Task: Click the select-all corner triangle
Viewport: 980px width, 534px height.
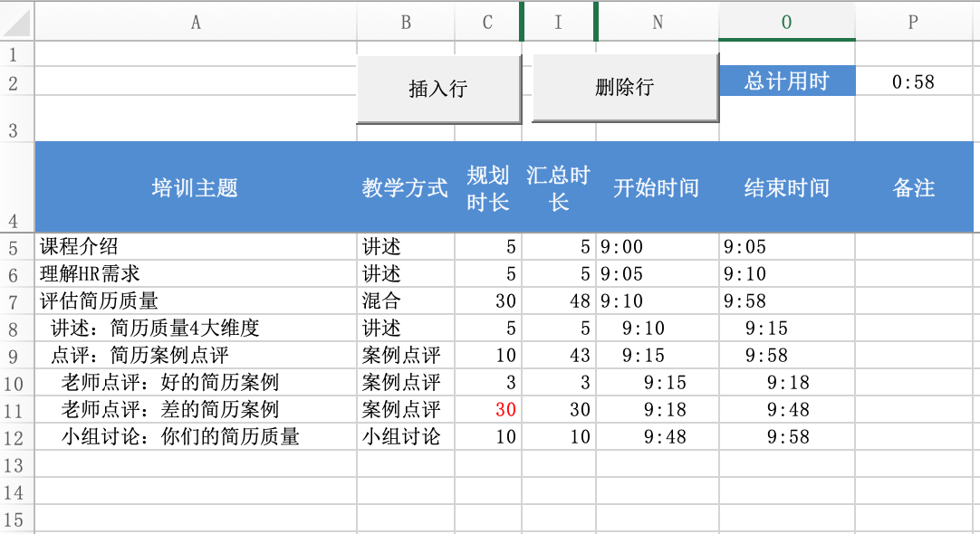Action: [x=17, y=22]
